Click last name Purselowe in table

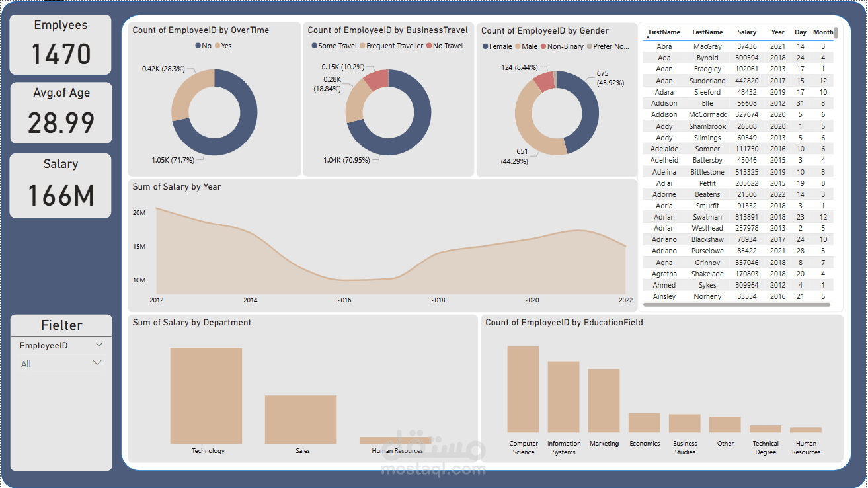707,251
